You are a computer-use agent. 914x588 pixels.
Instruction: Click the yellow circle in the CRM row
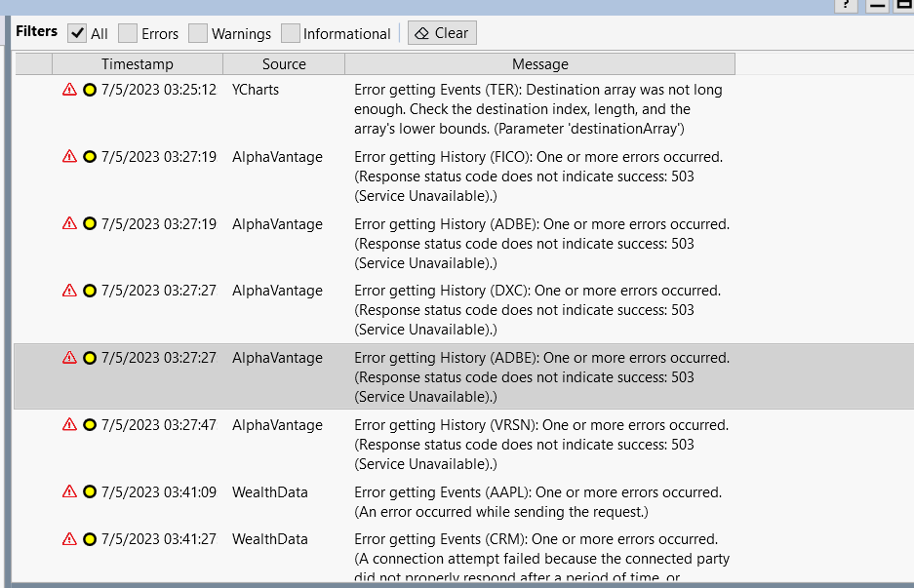(90, 539)
